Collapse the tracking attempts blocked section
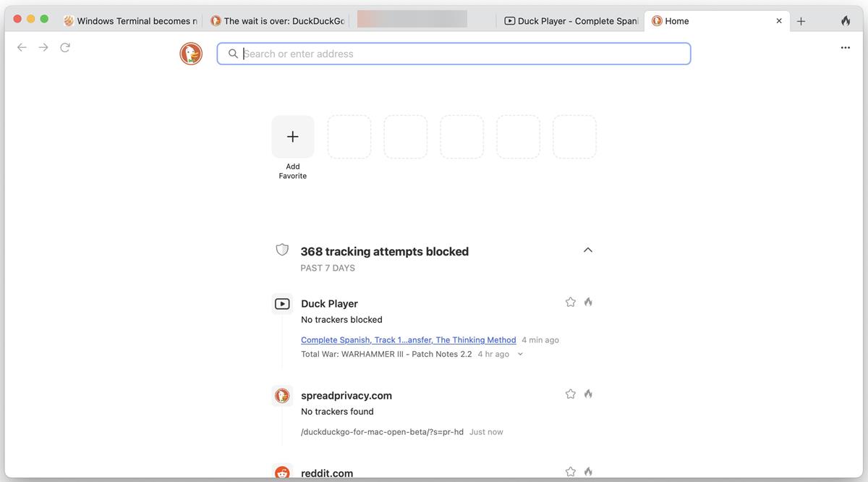The width and height of the screenshot is (868, 482). [587, 249]
